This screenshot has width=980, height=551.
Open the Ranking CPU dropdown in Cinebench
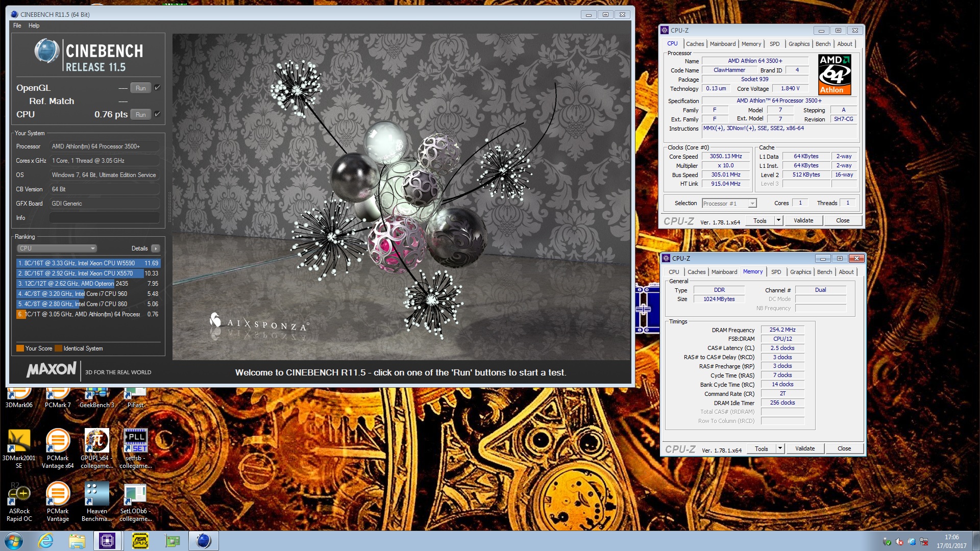57,248
